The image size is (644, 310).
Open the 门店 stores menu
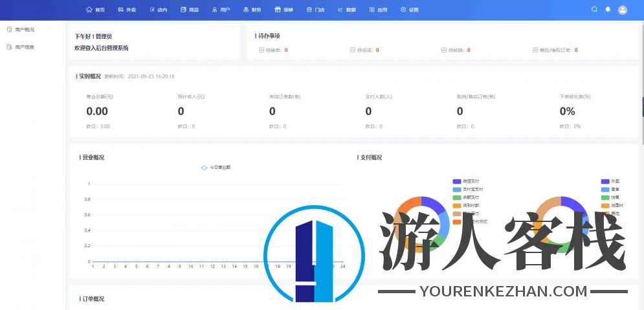click(x=315, y=10)
